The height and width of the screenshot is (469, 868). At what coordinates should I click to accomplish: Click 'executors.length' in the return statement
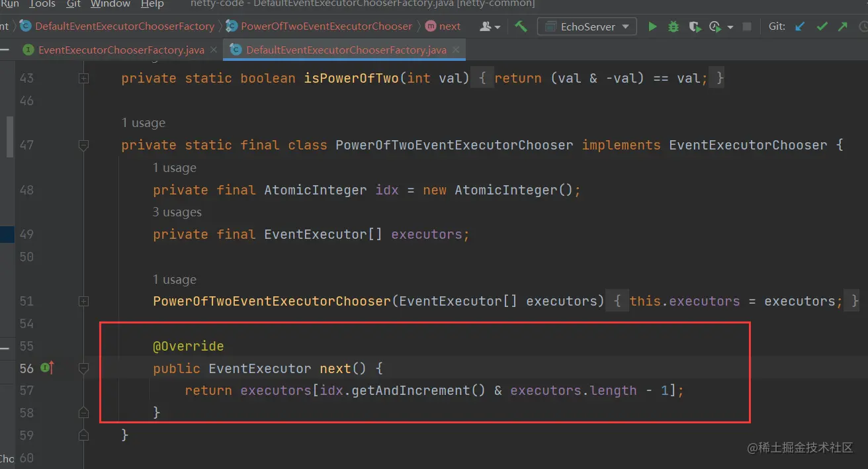point(573,390)
